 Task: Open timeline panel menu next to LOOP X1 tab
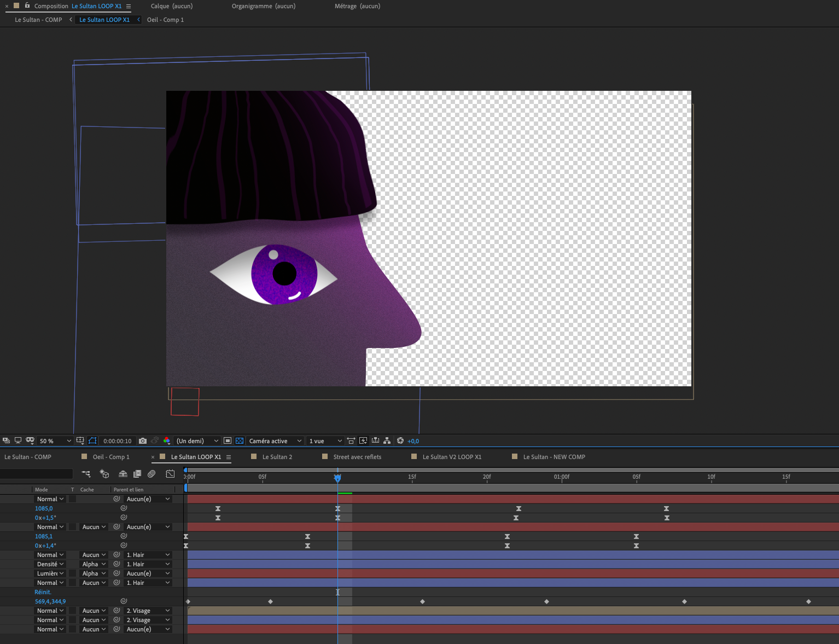click(229, 457)
